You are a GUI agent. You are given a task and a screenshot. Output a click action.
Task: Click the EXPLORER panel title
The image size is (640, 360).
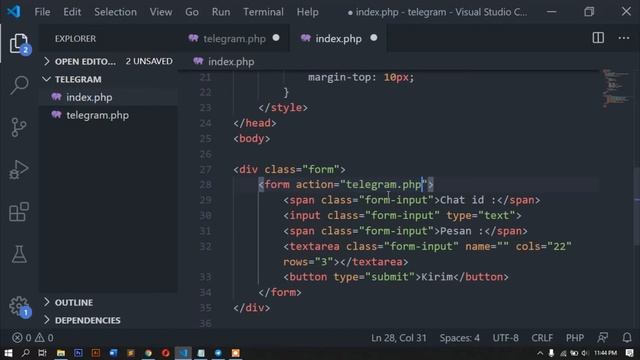(x=76, y=39)
